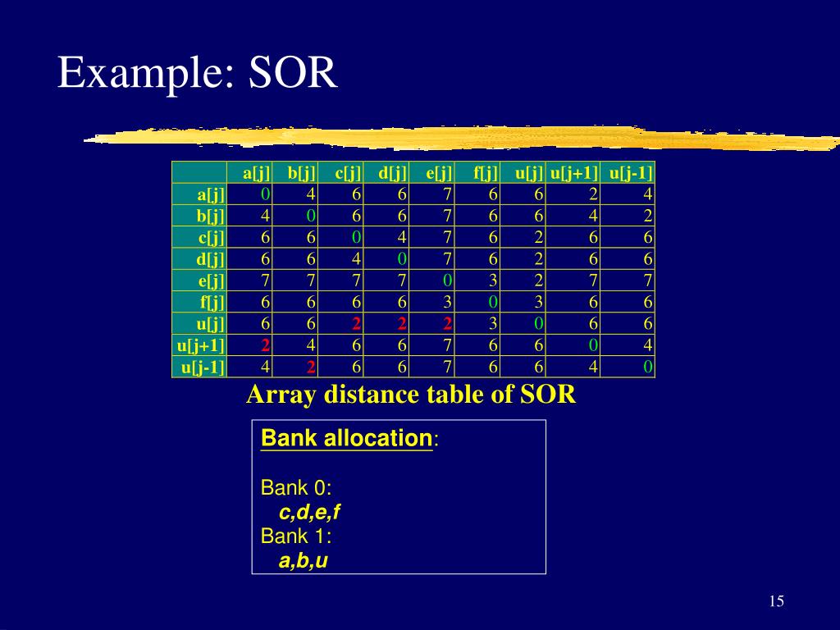Click value 7 in row d[j], column e[j]

pos(447,258)
